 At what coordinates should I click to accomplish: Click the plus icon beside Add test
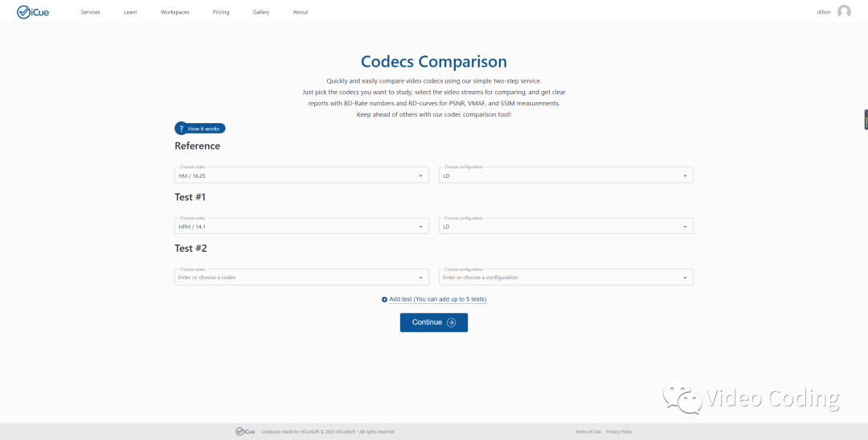pyautogui.click(x=384, y=299)
